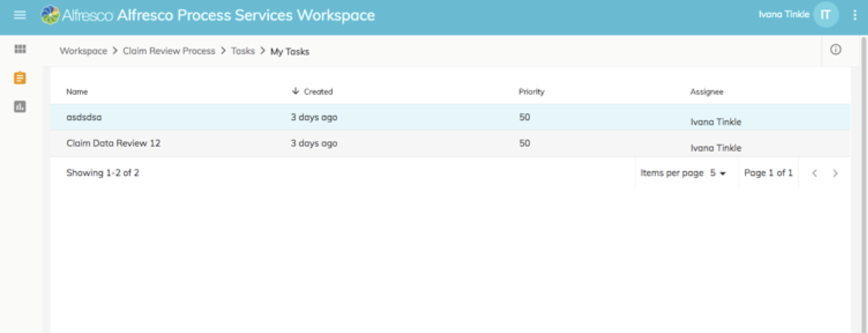This screenshot has width=868, height=333.
Task: Select the Tasks clipboard icon in sidebar
Action: point(19,78)
